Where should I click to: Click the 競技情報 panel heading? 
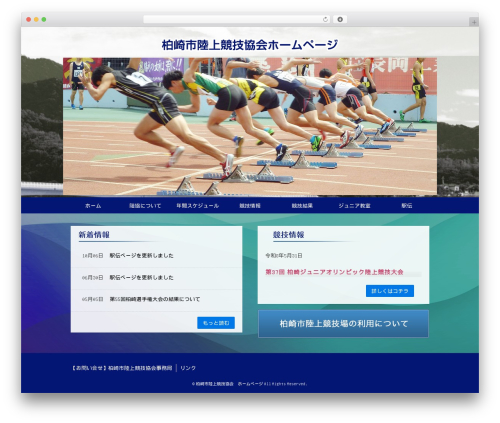[288, 235]
